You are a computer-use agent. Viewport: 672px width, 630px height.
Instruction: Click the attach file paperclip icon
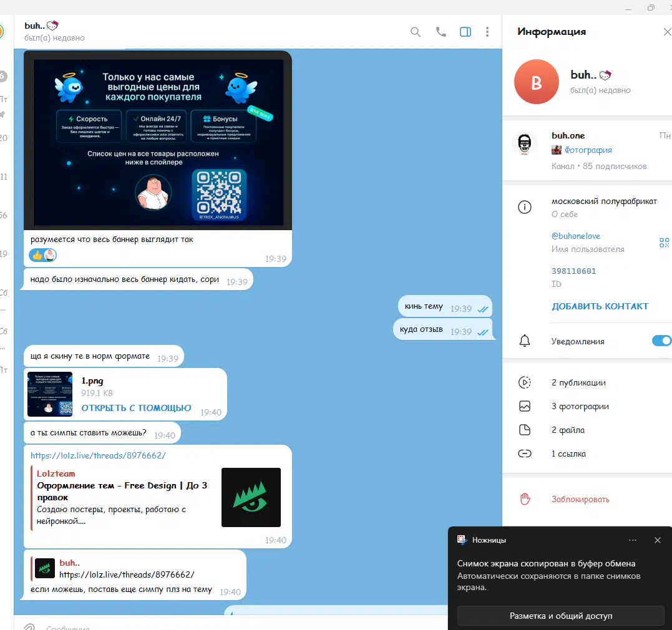[28, 626]
